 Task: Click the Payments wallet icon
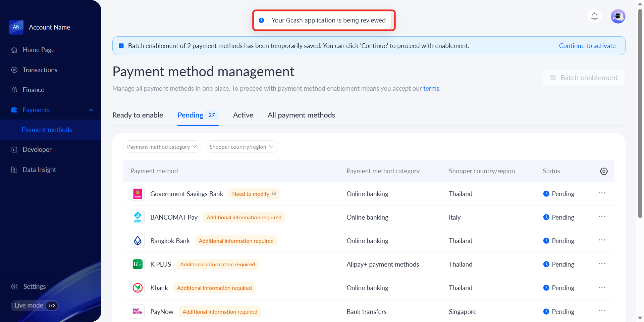14,110
